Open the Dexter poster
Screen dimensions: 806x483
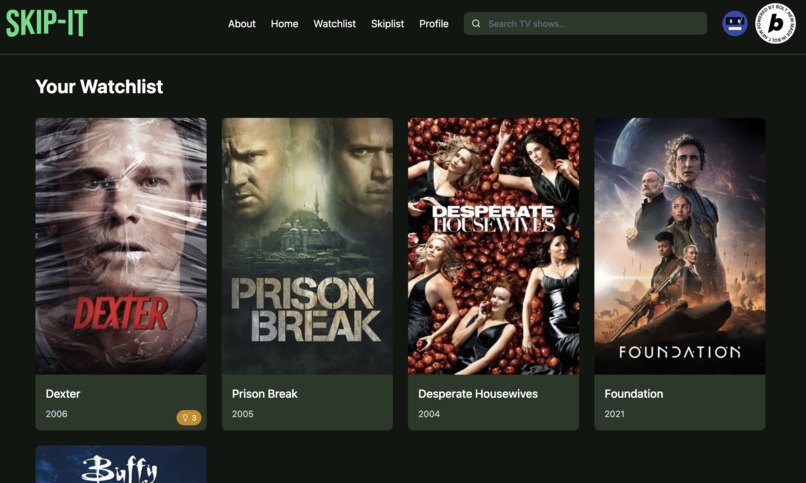tap(121, 246)
